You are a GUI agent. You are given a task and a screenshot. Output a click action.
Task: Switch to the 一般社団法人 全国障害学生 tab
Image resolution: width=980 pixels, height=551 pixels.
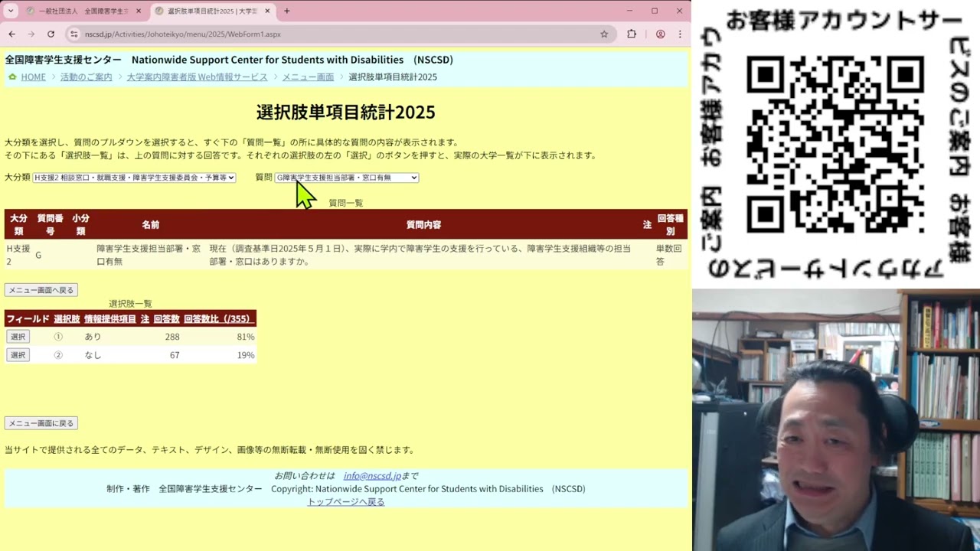(83, 11)
